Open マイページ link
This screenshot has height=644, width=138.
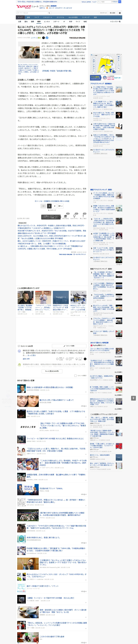[103, 13]
